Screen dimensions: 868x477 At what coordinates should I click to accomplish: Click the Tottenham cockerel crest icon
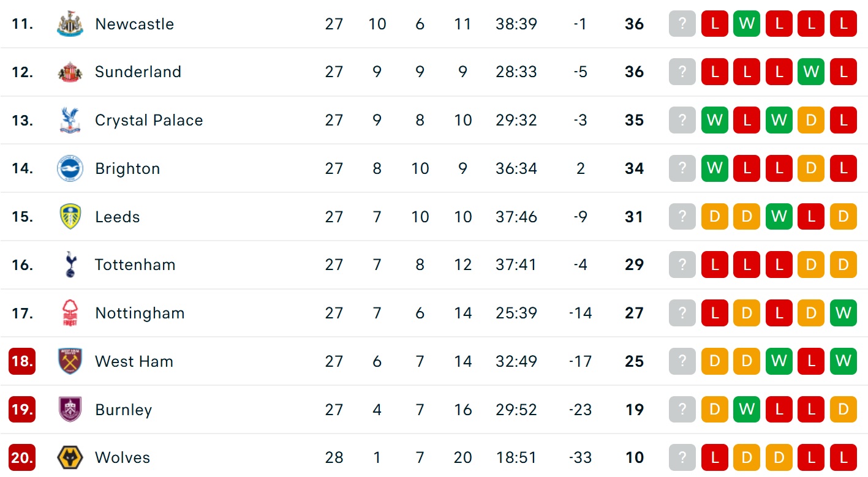click(70, 265)
